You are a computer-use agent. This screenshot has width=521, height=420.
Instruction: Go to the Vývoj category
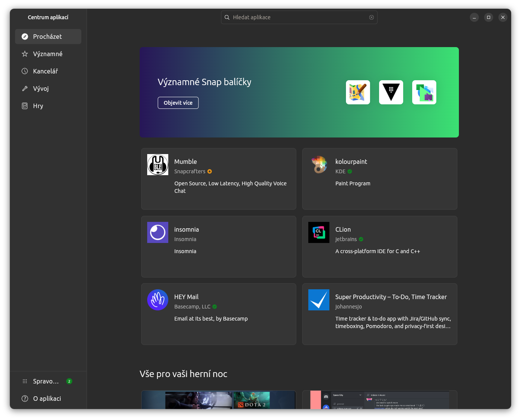pyautogui.click(x=48, y=89)
